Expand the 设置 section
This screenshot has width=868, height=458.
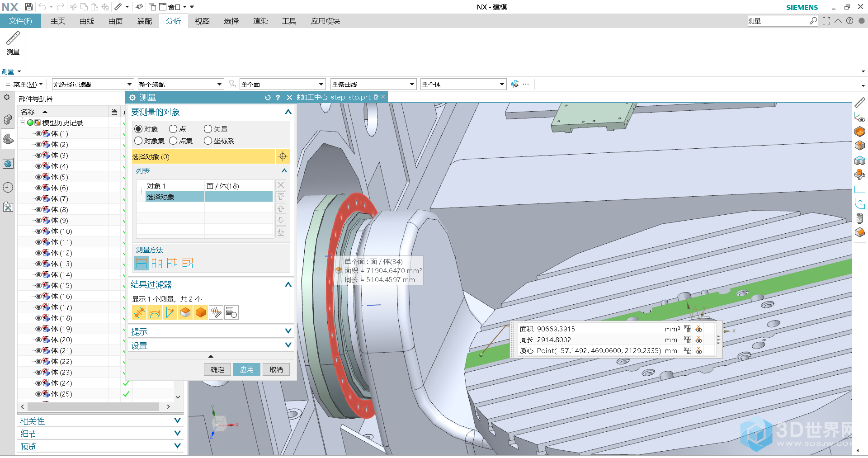(x=288, y=345)
